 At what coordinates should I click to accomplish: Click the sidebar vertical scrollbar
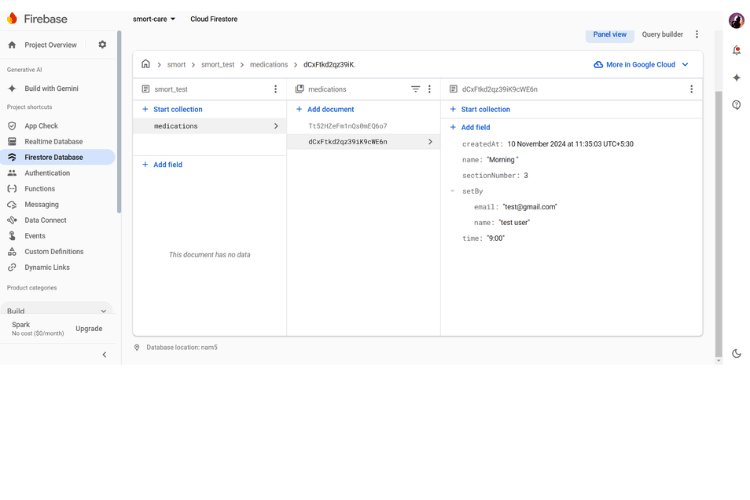[119, 122]
